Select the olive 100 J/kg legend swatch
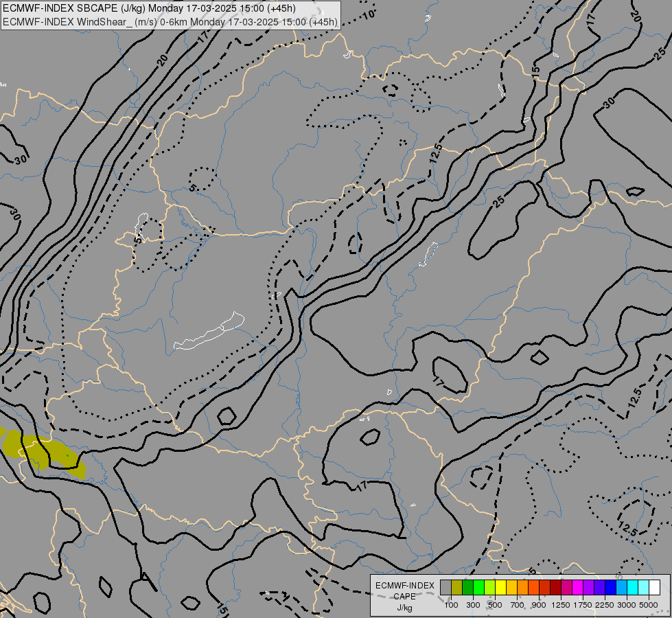Screen dimensions: 672x618 click(457, 588)
